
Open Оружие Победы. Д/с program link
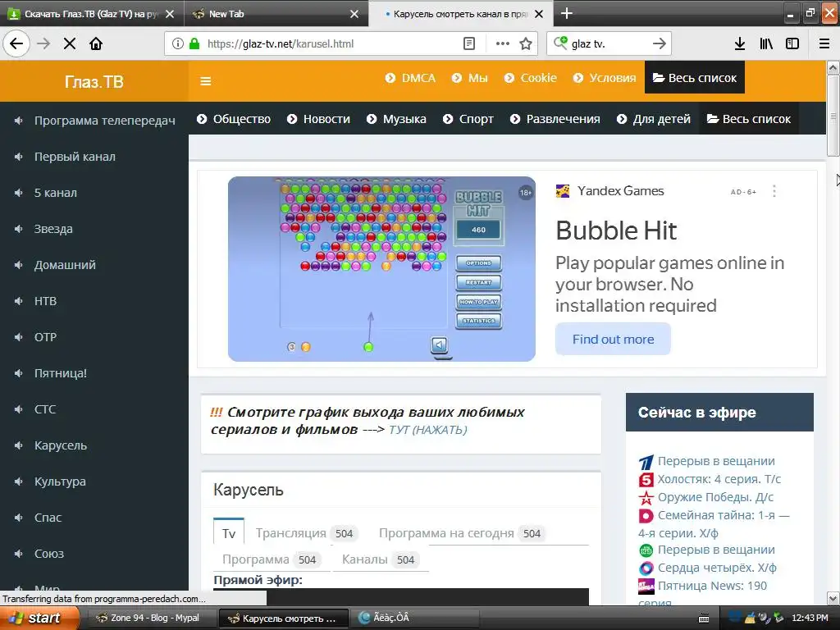[715, 497]
